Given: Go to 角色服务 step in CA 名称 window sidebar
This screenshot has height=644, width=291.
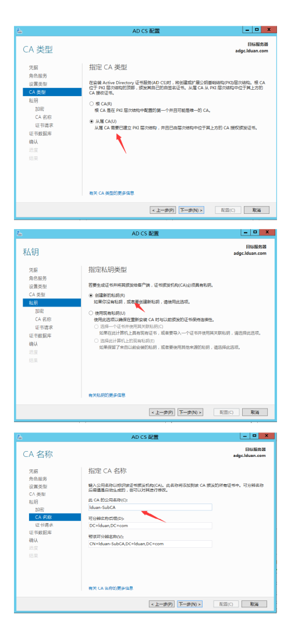Looking at the screenshot, I should (x=38, y=478).
